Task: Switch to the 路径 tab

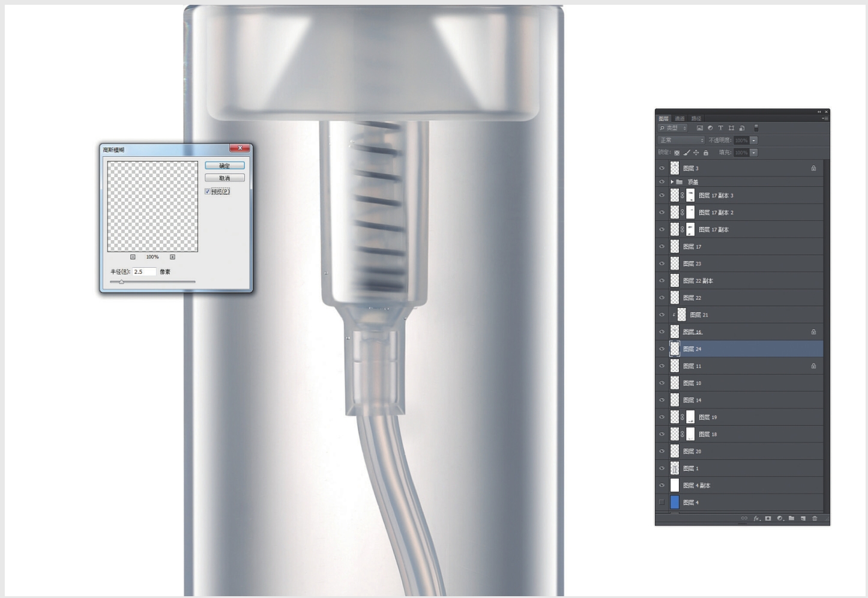Action: (696, 118)
